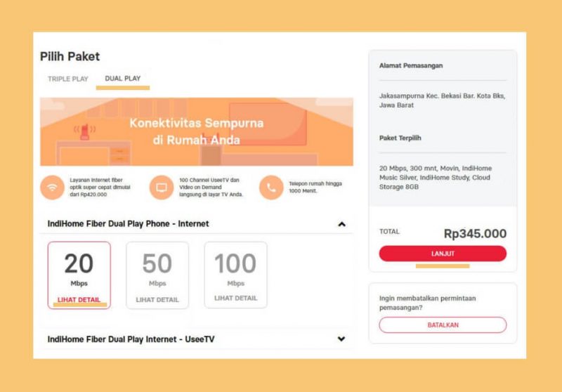Select the DUAL PLAY tab

pyautogui.click(x=122, y=79)
